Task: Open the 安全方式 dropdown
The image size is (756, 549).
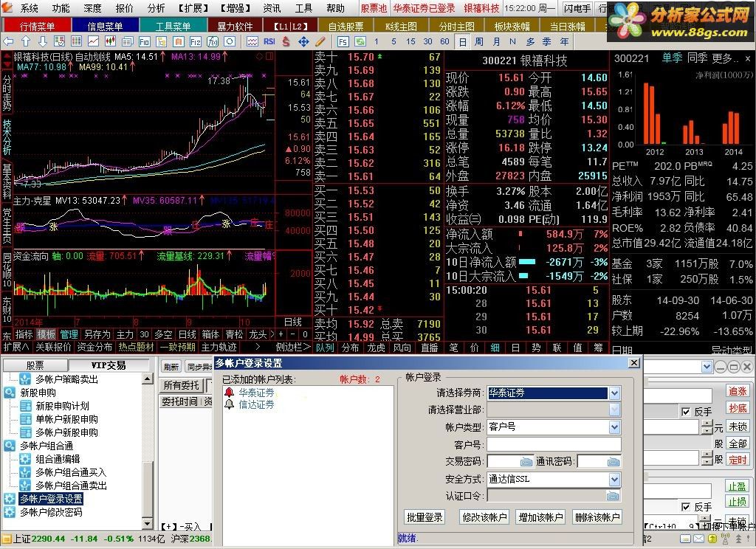Action: (614, 480)
